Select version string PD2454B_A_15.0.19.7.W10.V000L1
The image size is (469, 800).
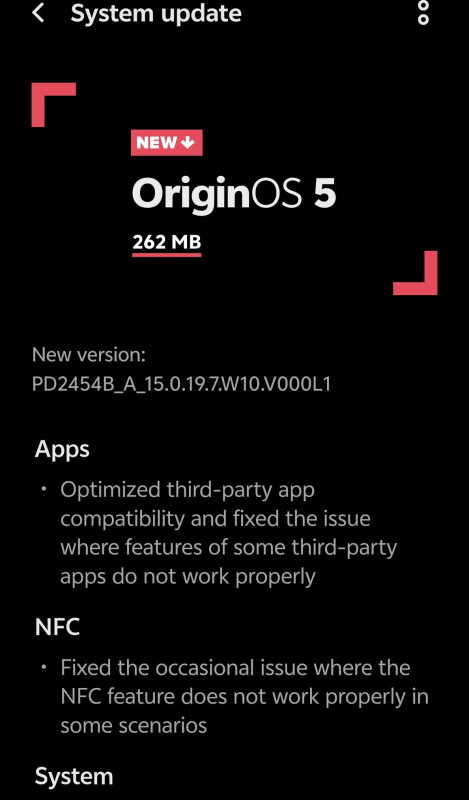(181, 384)
